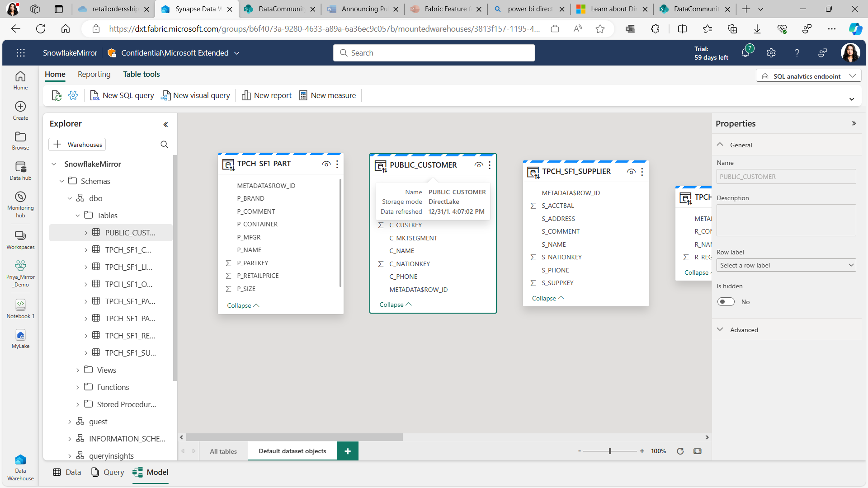Screen dimensions: 868x488
Task: Toggle visibility eye on TPCH_SF1_SUPPLIER table
Action: (x=631, y=172)
